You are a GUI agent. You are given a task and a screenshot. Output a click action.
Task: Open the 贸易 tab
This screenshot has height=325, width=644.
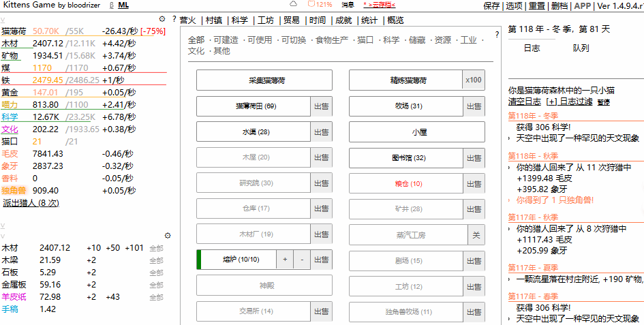pos(291,20)
